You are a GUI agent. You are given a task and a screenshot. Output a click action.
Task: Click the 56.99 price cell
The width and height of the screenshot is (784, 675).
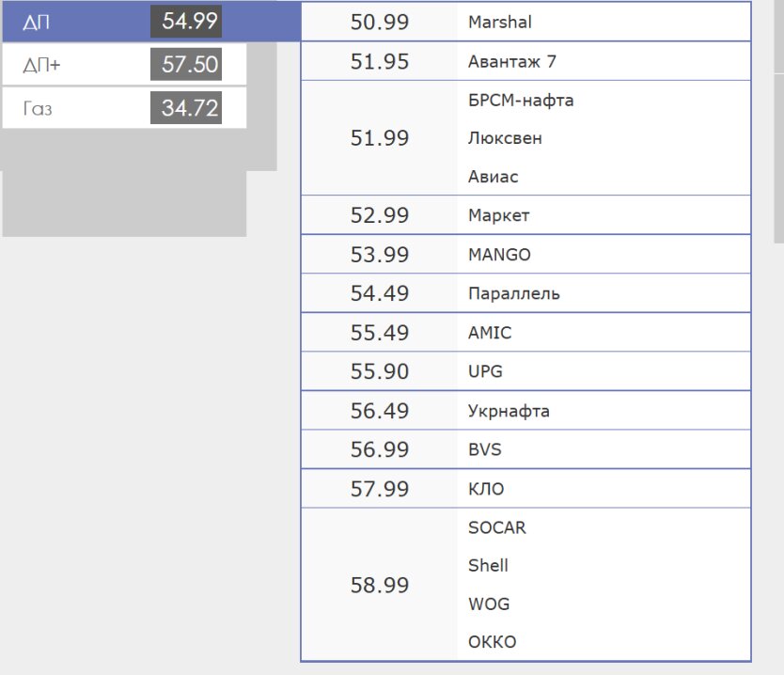[380, 449]
